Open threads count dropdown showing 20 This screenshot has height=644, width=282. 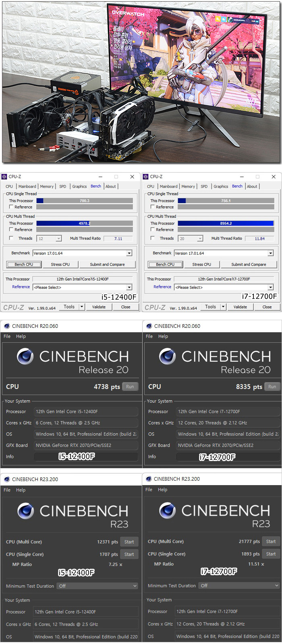click(x=191, y=239)
